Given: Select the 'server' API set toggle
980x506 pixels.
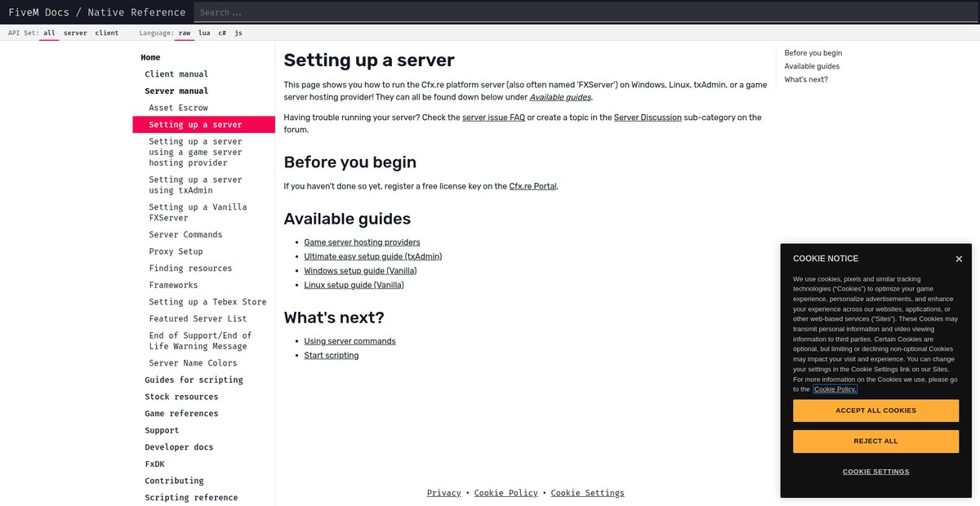Looking at the screenshot, I should [x=75, y=33].
